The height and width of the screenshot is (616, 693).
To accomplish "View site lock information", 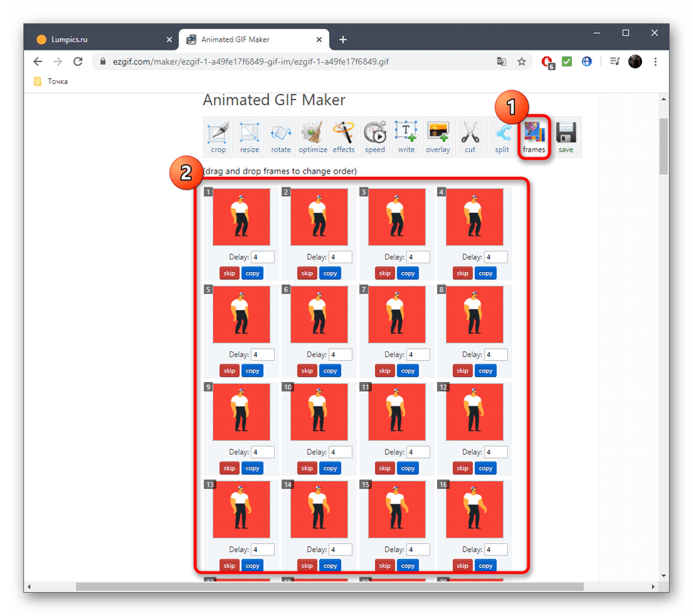I will (x=103, y=61).
